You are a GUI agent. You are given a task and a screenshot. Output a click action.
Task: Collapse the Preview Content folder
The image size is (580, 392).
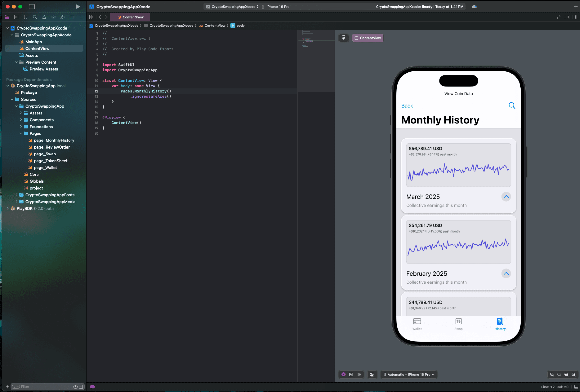16,62
